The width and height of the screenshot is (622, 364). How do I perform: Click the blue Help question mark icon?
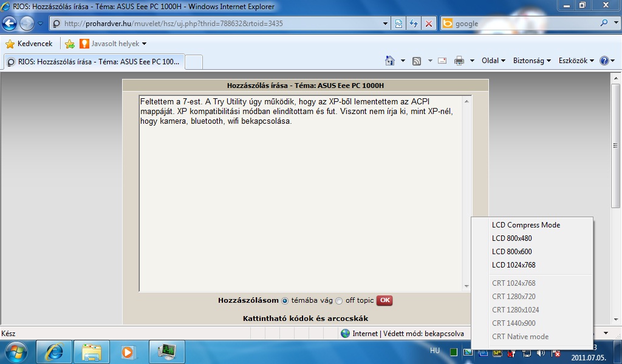[604, 61]
